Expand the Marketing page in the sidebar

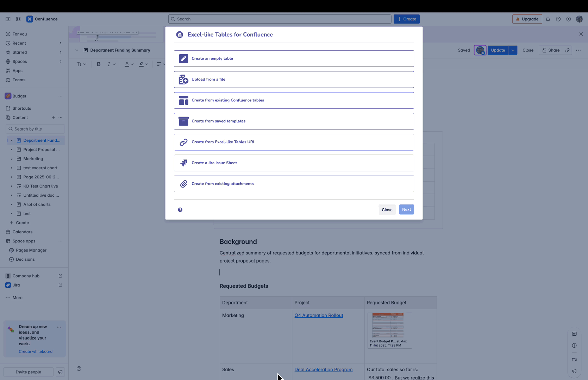(x=11, y=159)
